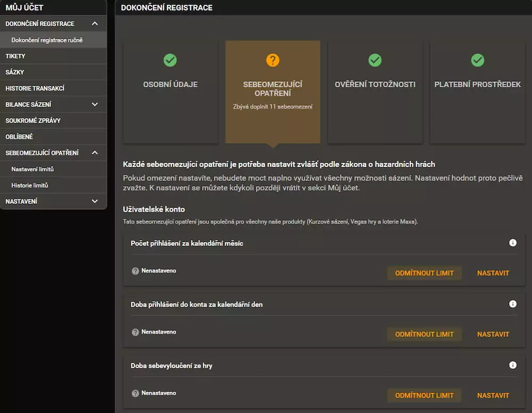
Task: Click the green checkmark on Osobní údaje step
Action: pos(170,60)
